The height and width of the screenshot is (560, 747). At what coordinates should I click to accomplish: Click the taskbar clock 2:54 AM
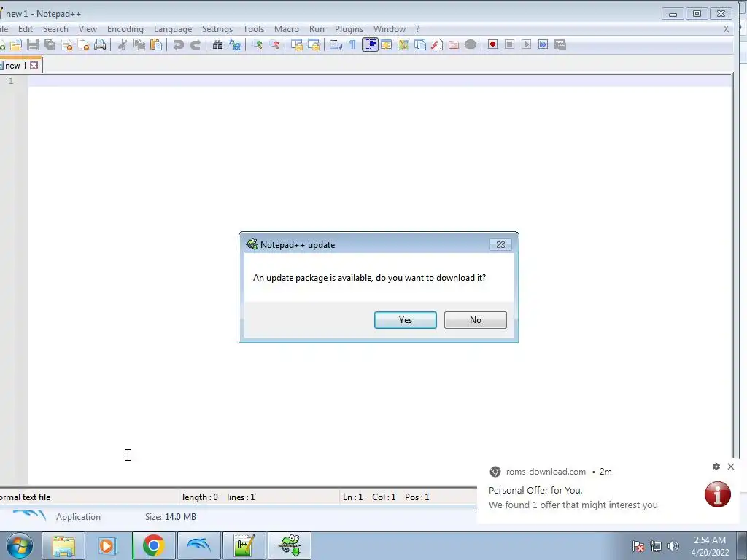point(710,546)
